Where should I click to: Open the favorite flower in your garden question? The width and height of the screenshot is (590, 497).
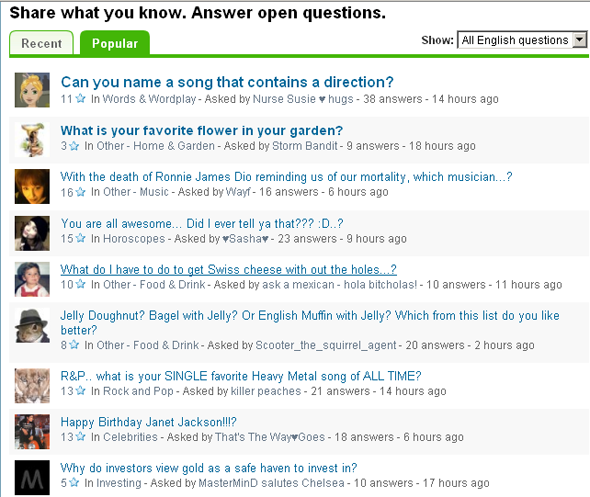202,130
